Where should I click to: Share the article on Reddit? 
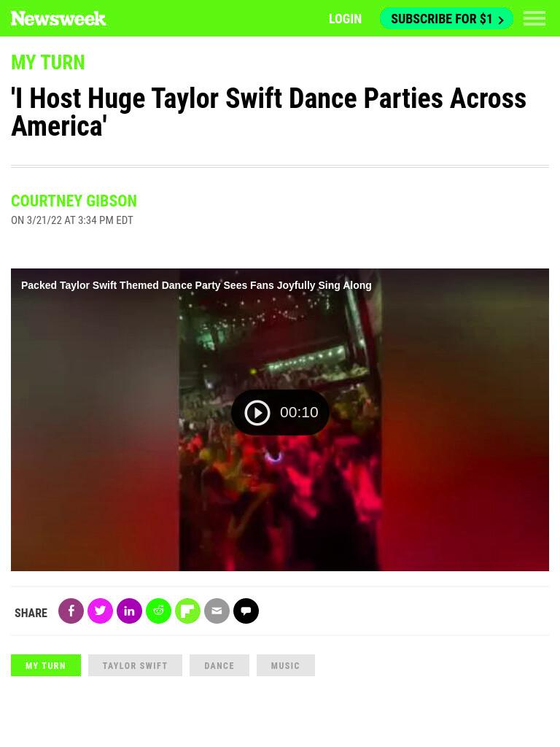click(x=158, y=611)
